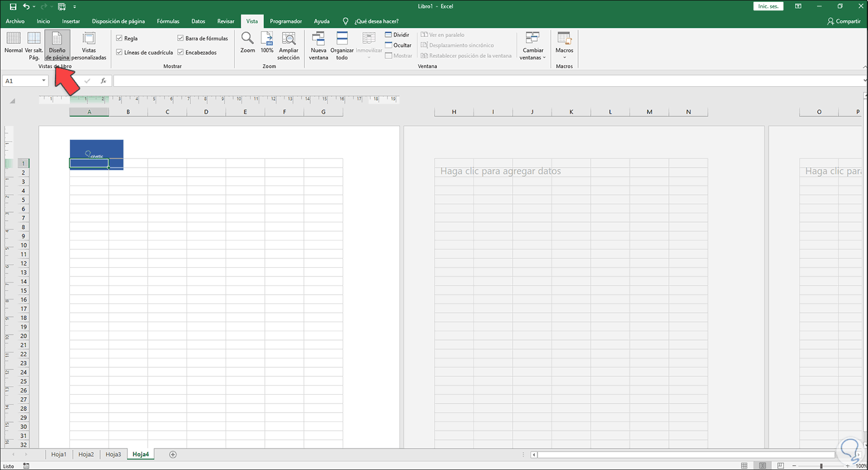Open the Zoom magnifier dialog
Screen dimensions: 868x470
click(248, 43)
